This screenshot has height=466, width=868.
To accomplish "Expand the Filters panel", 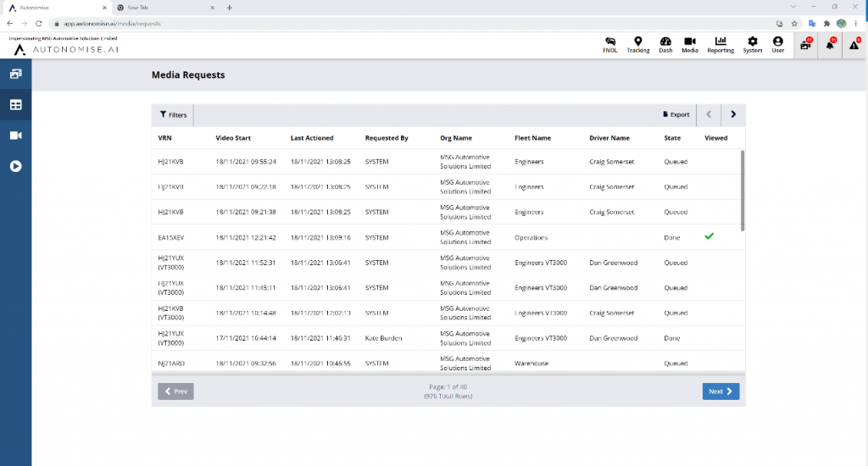I will [x=173, y=114].
